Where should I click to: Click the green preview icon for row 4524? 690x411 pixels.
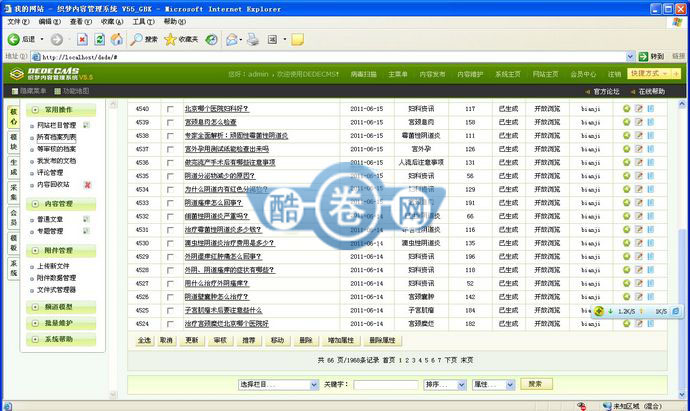coord(627,323)
